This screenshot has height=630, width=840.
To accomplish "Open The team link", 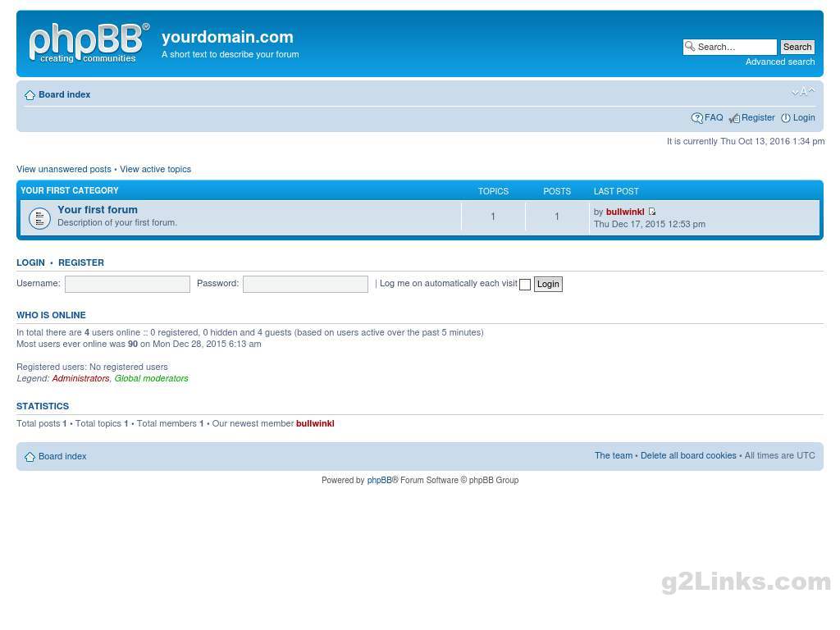I will (614, 455).
